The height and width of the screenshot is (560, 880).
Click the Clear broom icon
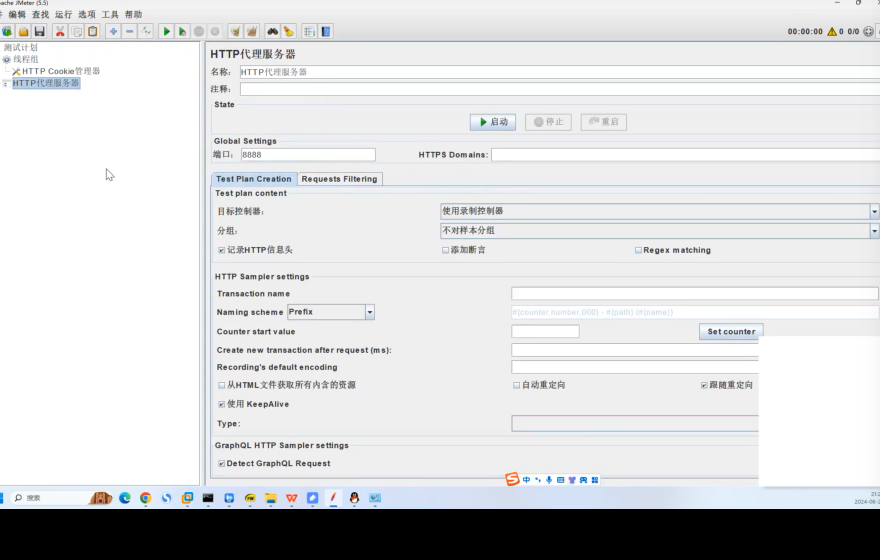click(236, 31)
